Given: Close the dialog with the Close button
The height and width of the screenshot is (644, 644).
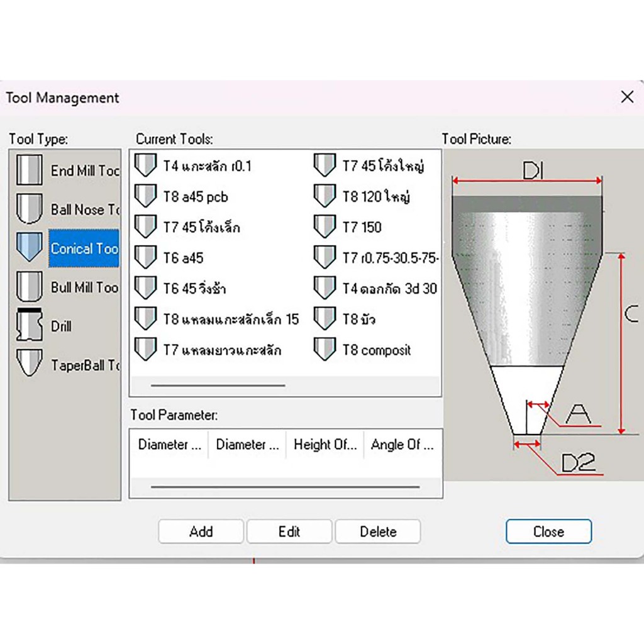Looking at the screenshot, I should pos(548,531).
